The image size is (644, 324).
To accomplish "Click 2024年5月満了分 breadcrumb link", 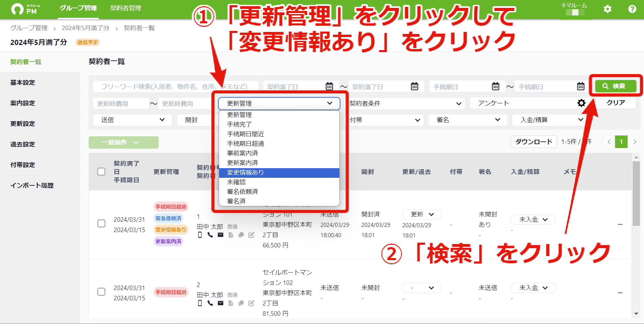I will click(86, 28).
